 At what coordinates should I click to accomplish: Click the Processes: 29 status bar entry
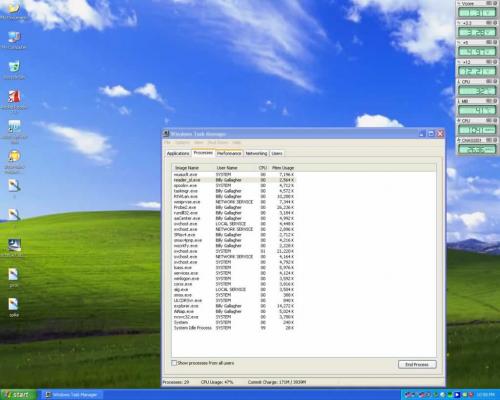pos(176,382)
